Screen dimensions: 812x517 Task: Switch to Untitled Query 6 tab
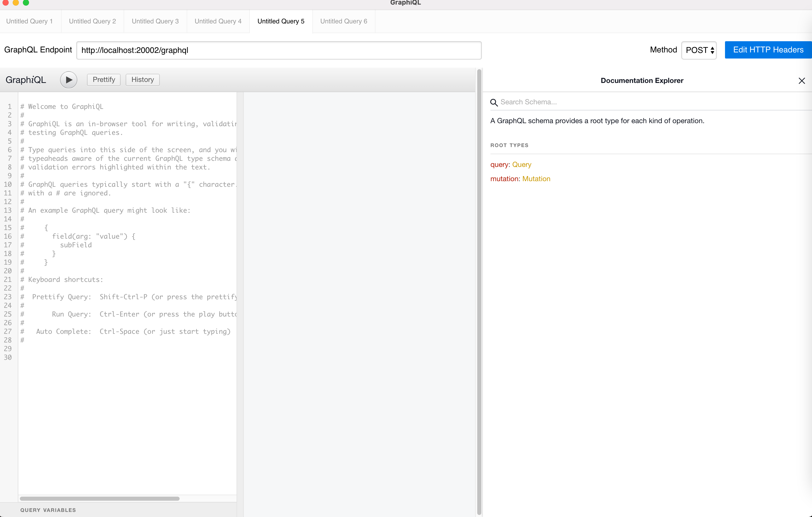coord(344,21)
